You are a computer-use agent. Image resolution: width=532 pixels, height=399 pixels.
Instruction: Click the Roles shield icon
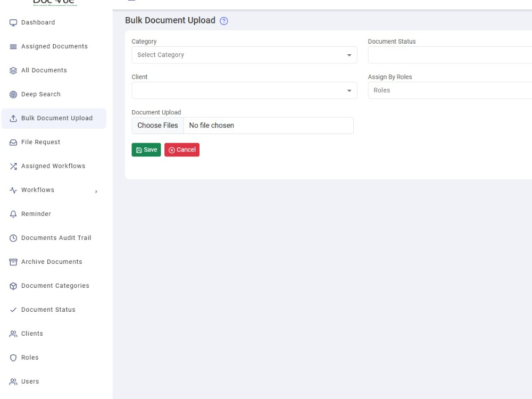click(13, 358)
